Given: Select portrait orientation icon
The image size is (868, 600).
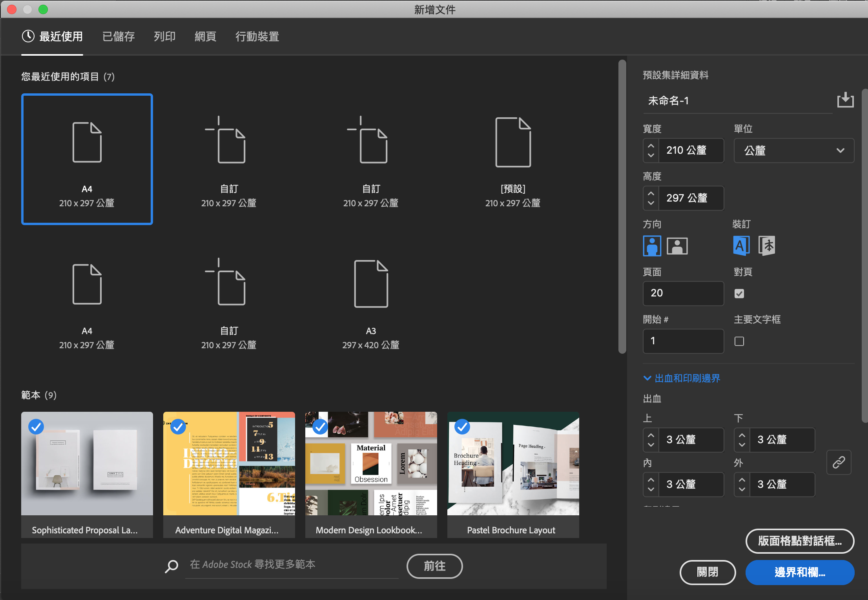Looking at the screenshot, I should (x=652, y=246).
